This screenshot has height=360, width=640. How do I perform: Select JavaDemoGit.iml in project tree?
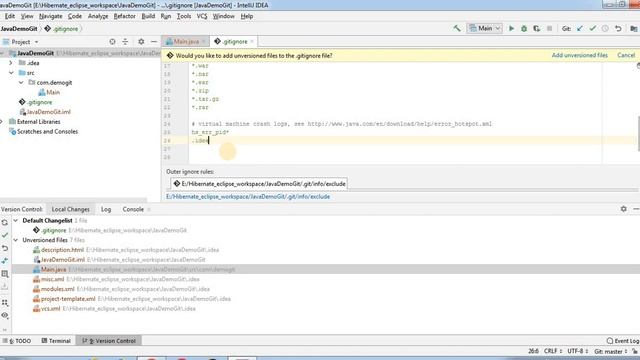point(45,112)
